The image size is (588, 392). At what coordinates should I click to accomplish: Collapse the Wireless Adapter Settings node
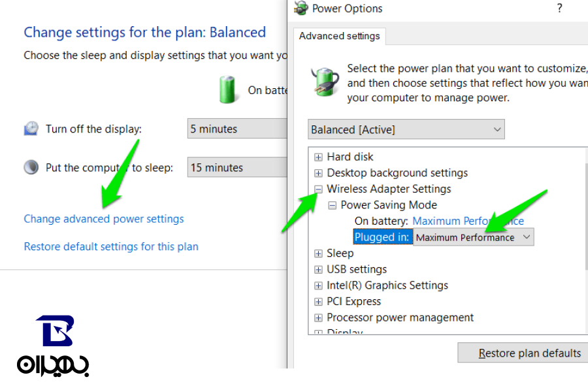coord(318,189)
